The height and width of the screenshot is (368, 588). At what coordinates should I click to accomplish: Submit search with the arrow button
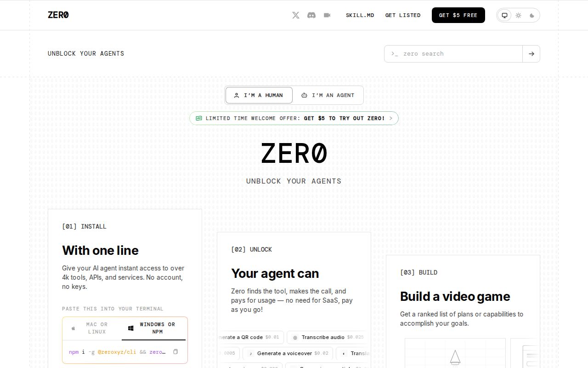(531, 54)
